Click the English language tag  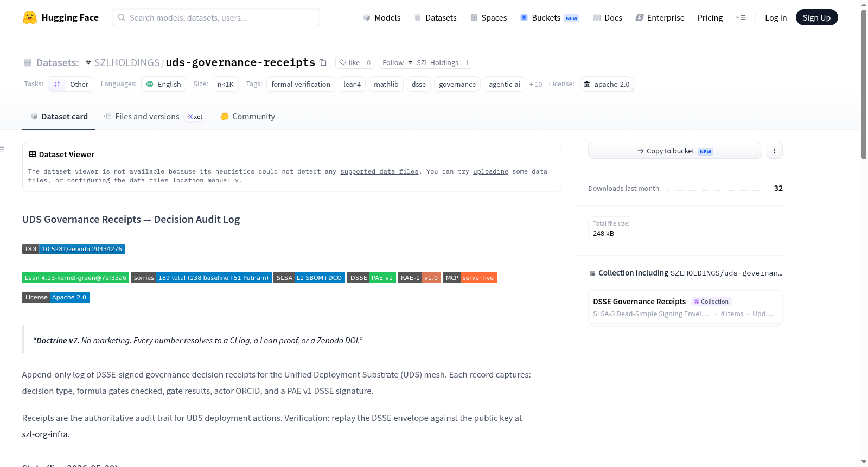pyautogui.click(x=164, y=84)
